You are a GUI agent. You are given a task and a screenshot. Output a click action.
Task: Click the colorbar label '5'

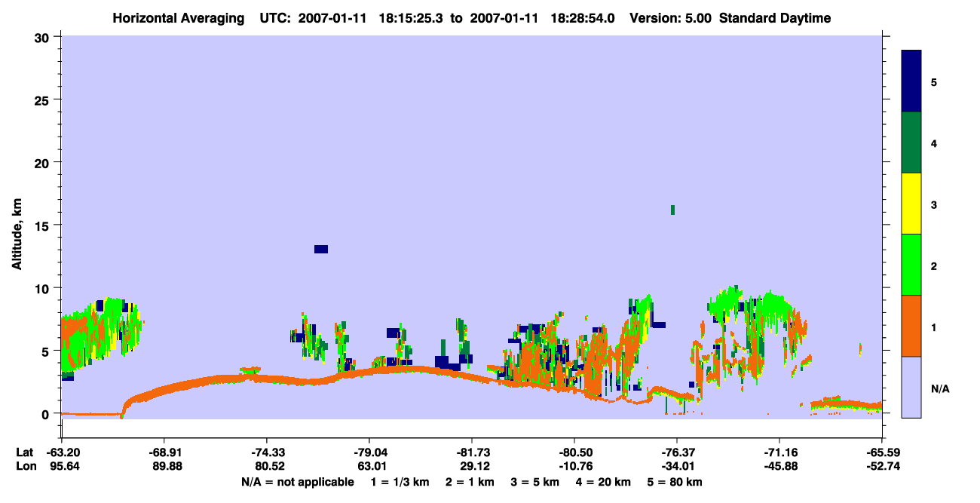coord(935,81)
